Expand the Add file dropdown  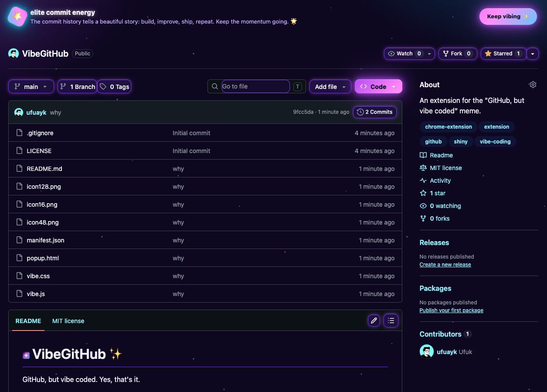(330, 87)
